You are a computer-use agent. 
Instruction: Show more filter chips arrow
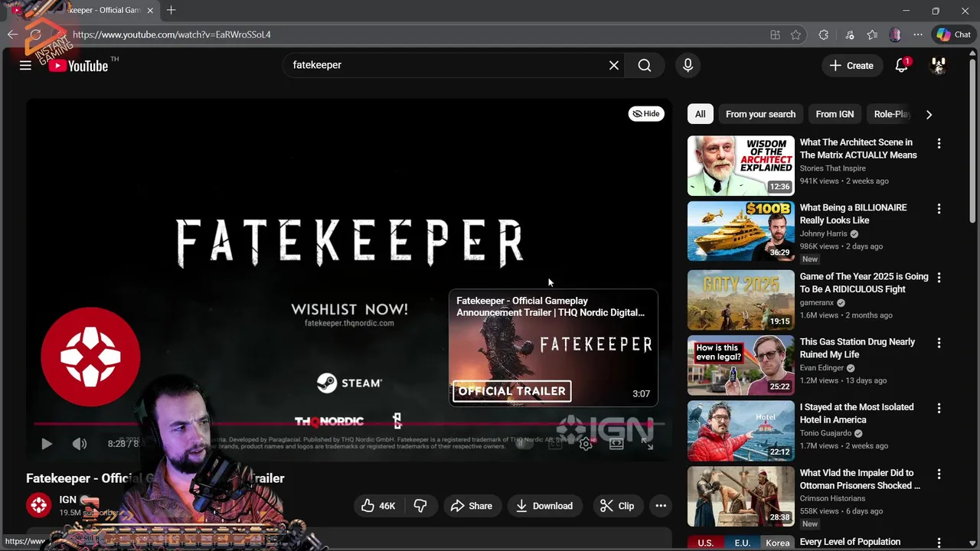coord(929,114)
